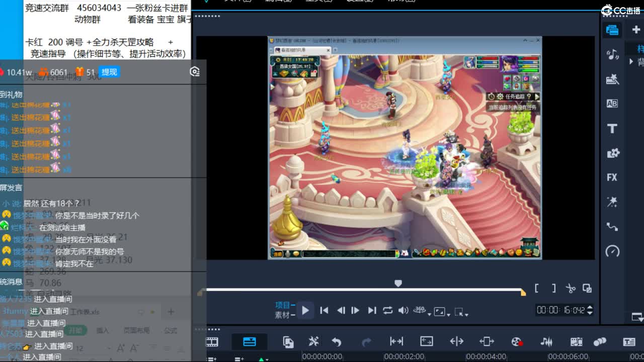Click the horizontal stretch arrows icon
This screenshot has width=644, height=362.
coord(457,342)
